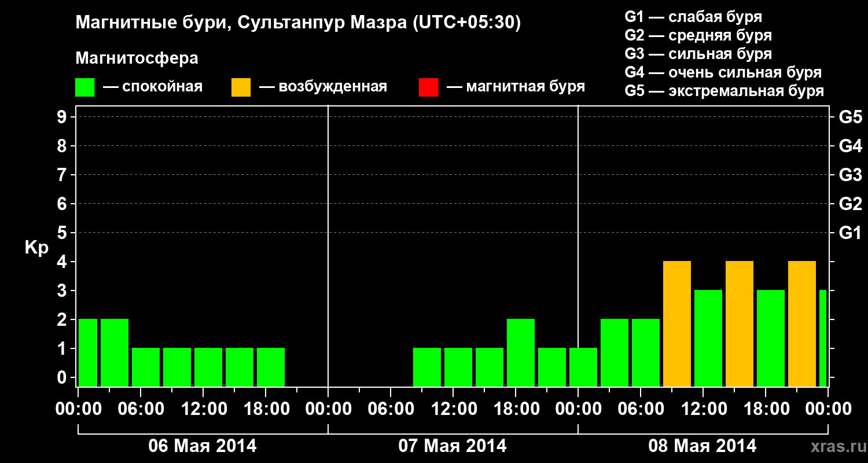This screenshot has height=463, width=868.
Task: Click the '18:00' time label under 08 May
Action: tap(766, 409)
